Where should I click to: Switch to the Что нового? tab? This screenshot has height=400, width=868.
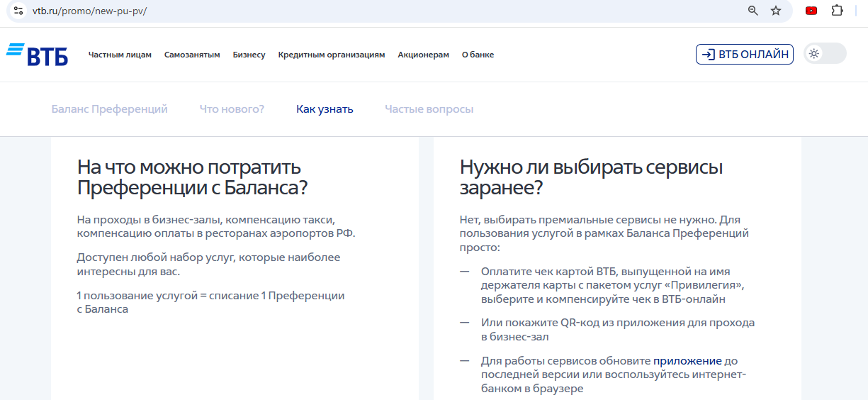pyautogui.click(x=232, y=109)
